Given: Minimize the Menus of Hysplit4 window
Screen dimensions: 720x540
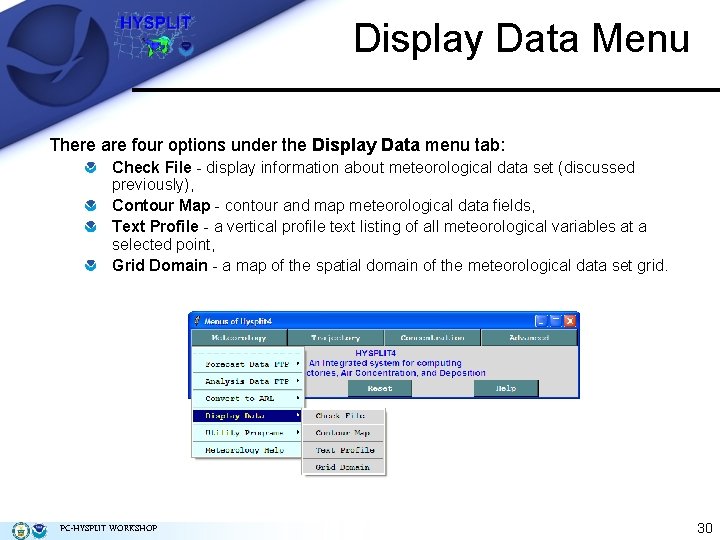Looking at the screenshot, I should [541, 321].
